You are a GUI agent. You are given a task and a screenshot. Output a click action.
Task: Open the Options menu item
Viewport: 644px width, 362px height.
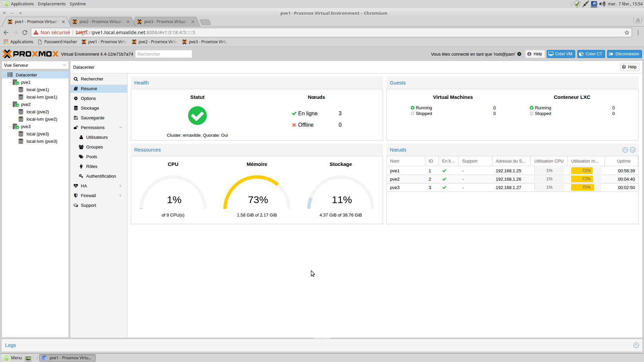pos(99,98)
